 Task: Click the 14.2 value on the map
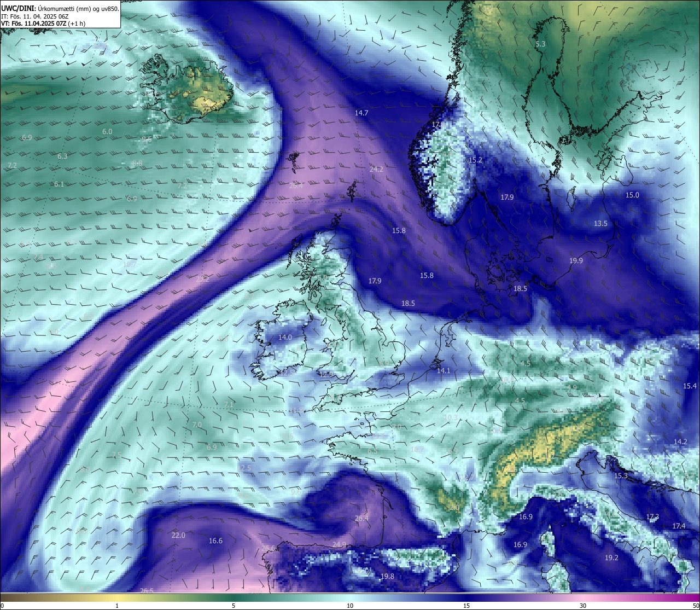point(680,441)
